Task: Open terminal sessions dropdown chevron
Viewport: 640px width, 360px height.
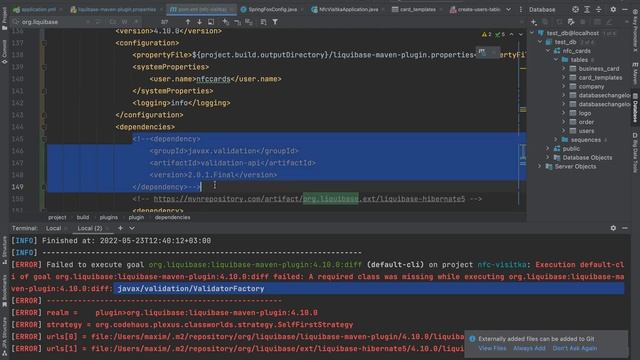Action: click(x=132, y=228)
